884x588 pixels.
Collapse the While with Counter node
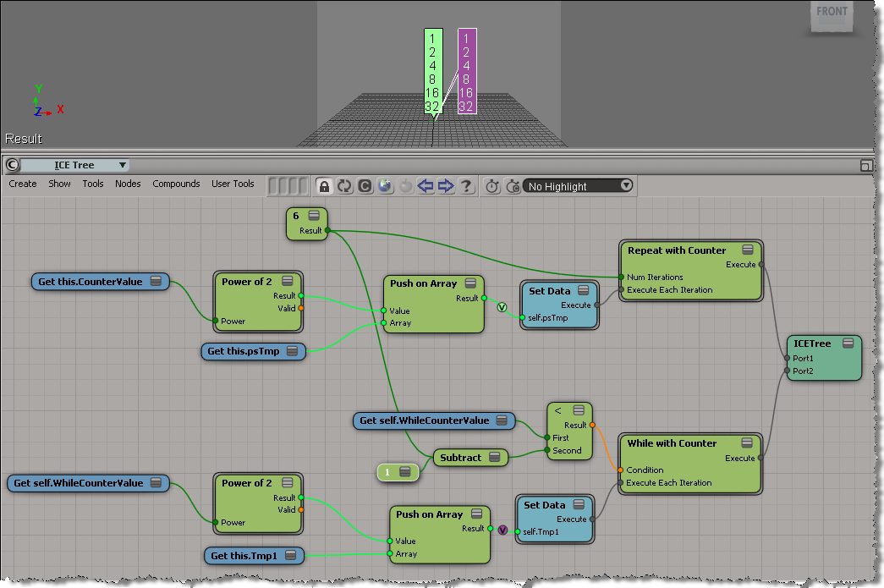(x=747, y=442)
